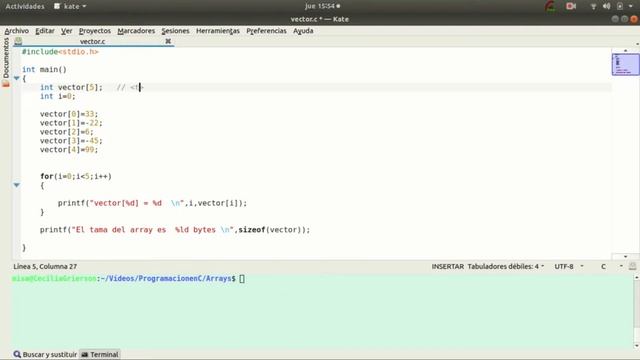This screenshot has height=360, width=640.
Task: Click editor scrollbar down arrow
Action: (x=625, y=257)
